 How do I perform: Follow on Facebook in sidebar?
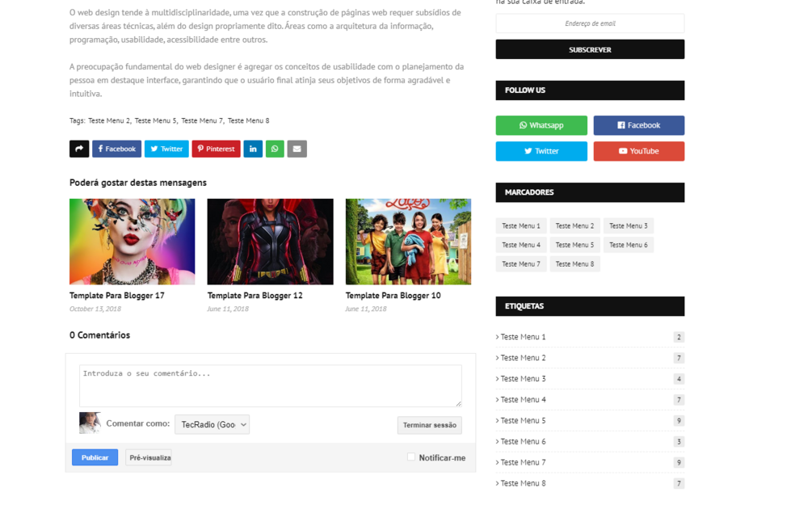[x=638, y=125]
